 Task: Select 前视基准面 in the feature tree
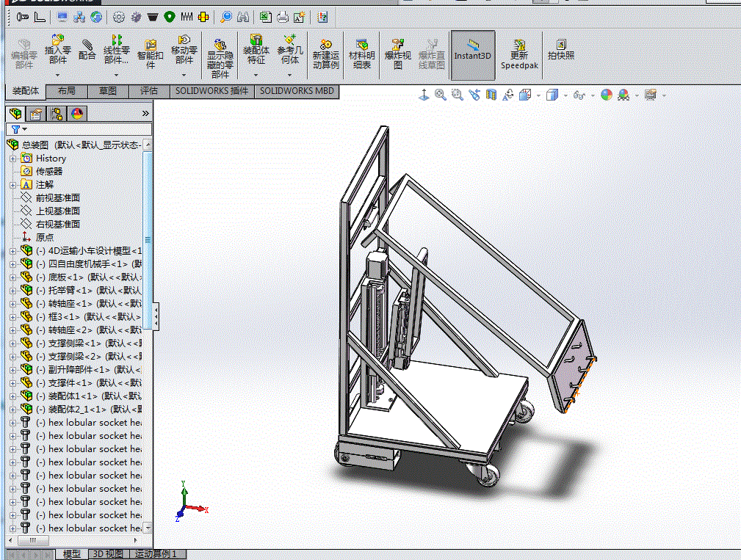[58, 198]
